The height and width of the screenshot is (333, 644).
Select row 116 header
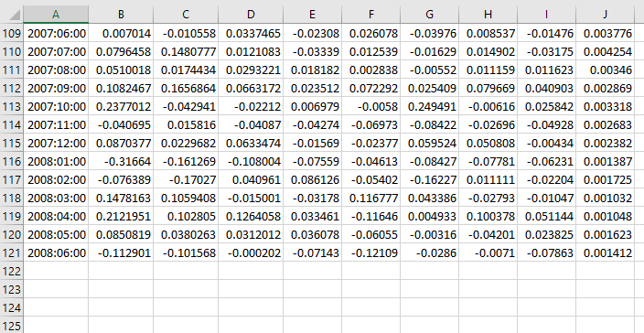click(12, 161)
